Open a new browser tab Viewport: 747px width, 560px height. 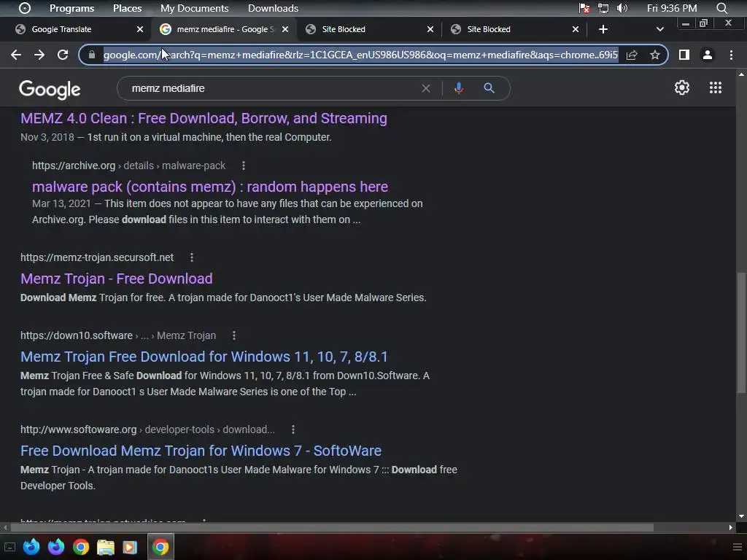[603, 29]
